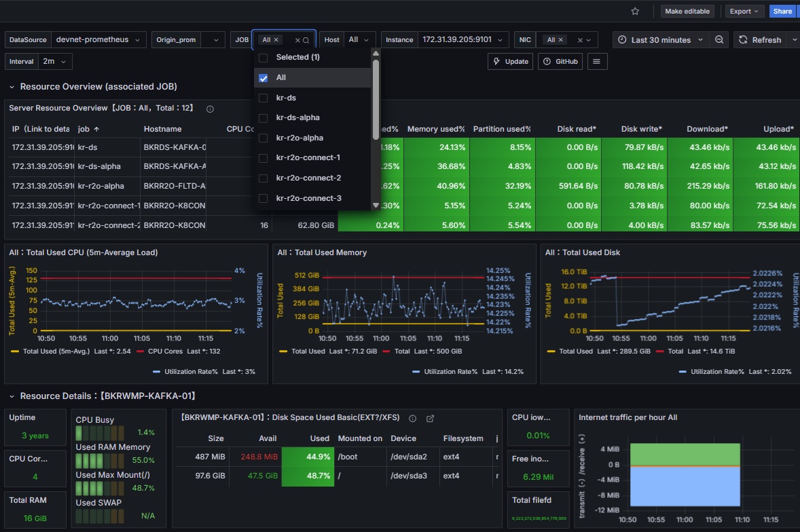The image size is (800, 532).
Task: Click the Uptime 3 years stat
Action: 35,435
